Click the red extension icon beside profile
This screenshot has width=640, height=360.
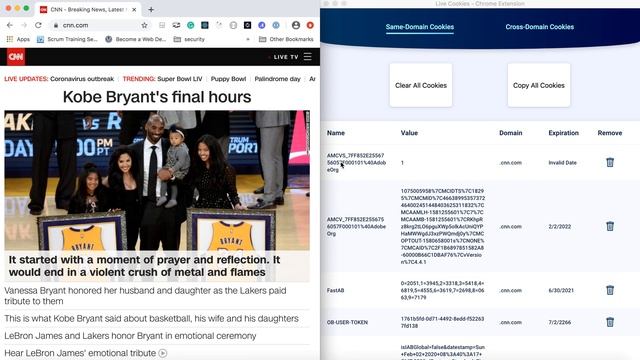tap(310, 25)
